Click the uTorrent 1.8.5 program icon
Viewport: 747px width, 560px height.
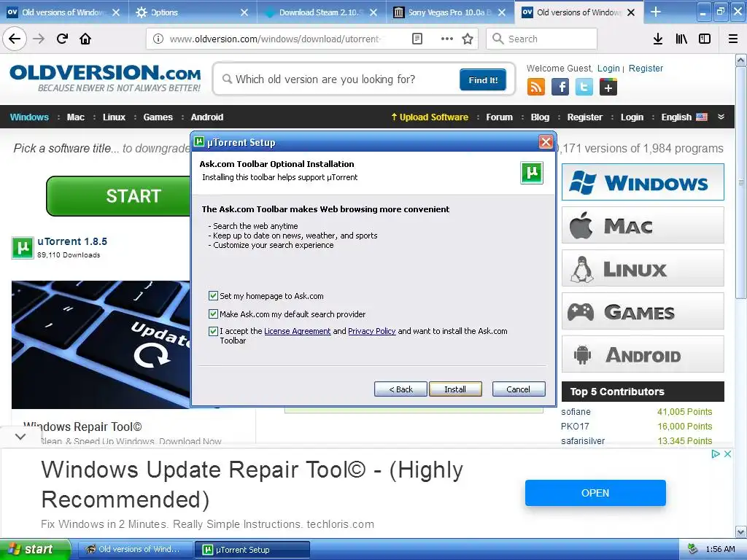click(x=23, y=248)
